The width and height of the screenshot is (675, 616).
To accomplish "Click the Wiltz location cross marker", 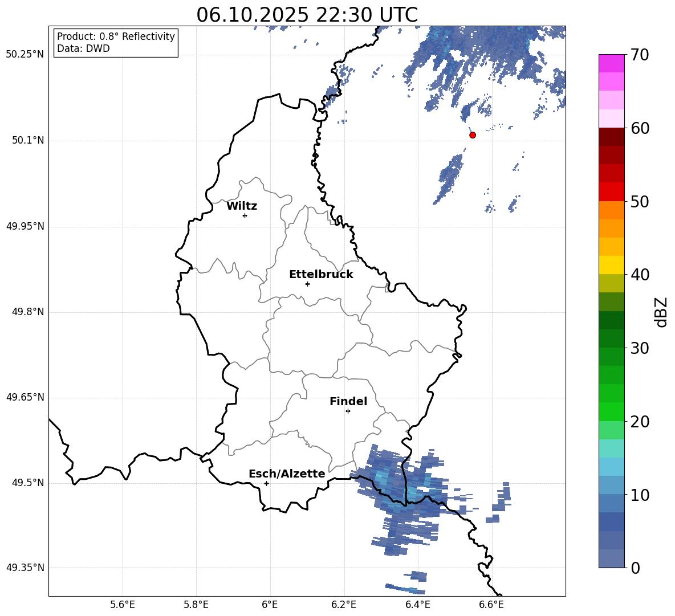I will (245, 215).
